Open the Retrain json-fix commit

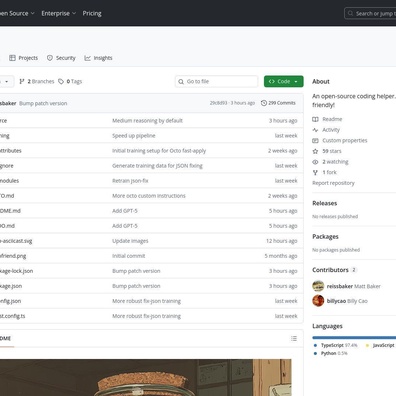[130, 181]
